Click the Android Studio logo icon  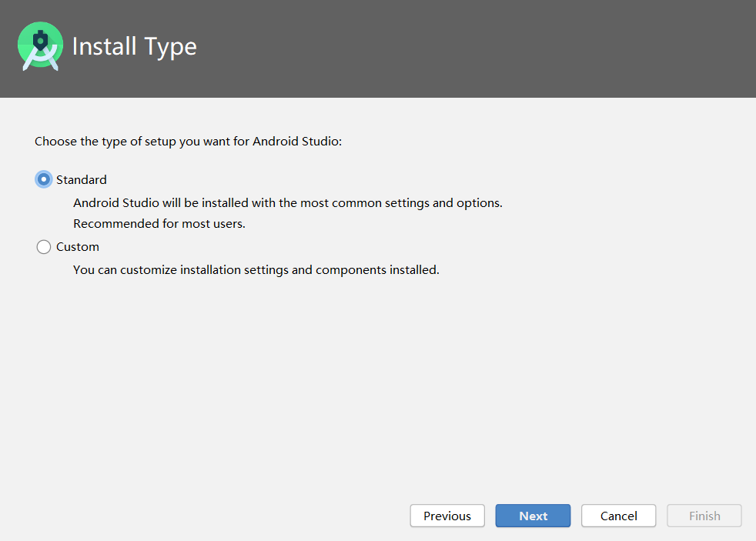pos(41,46)
